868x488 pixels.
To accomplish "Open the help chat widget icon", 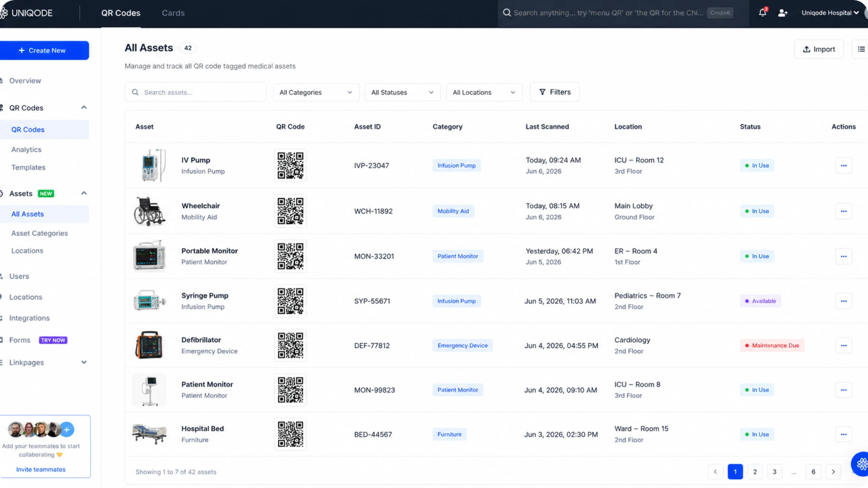I will tap(861, 464).
